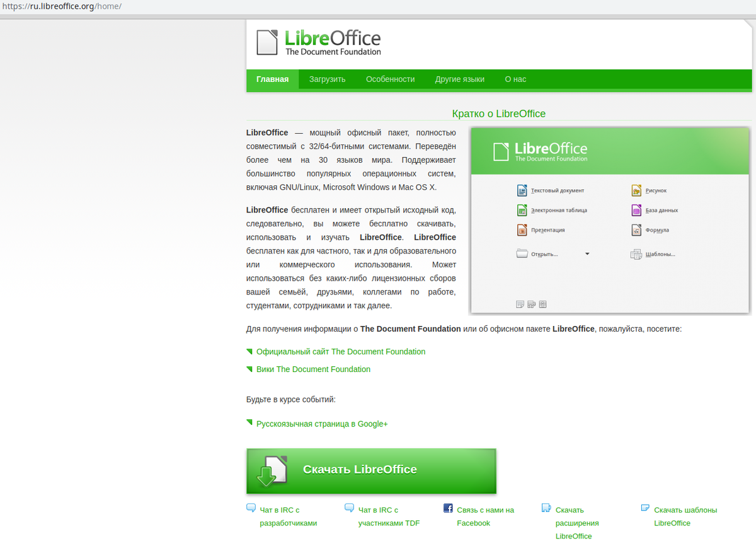Click chat bubble icon beside участниками TDF link
The image size is (756, 541).
(349, 508)
